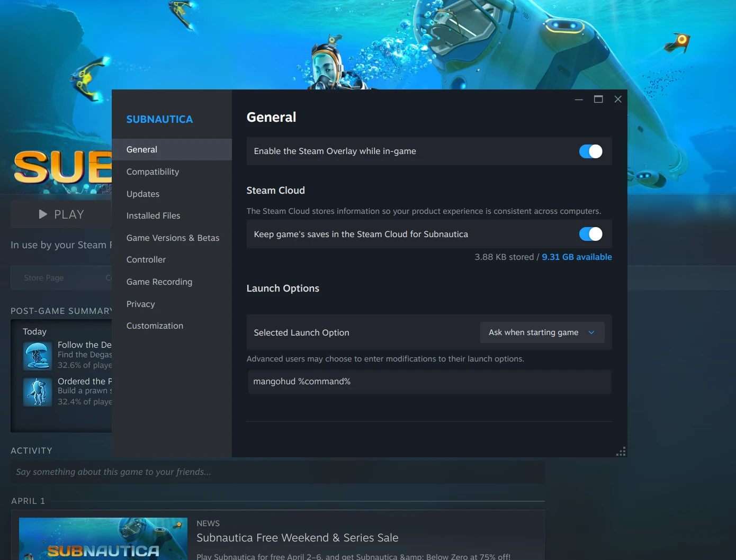This screenshot has width=736, height=560.
Task: Click the dropdown chevron beside Ask when starting game
Action: click(x=591, y=332)
